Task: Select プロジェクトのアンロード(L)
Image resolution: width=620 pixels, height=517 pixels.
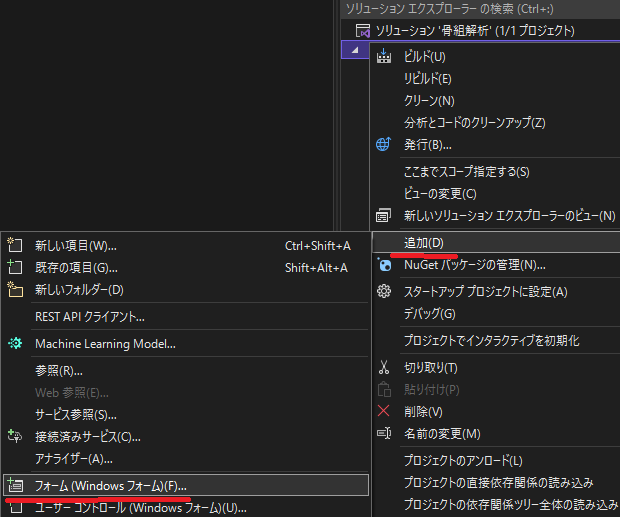Action: pos(463,460)
